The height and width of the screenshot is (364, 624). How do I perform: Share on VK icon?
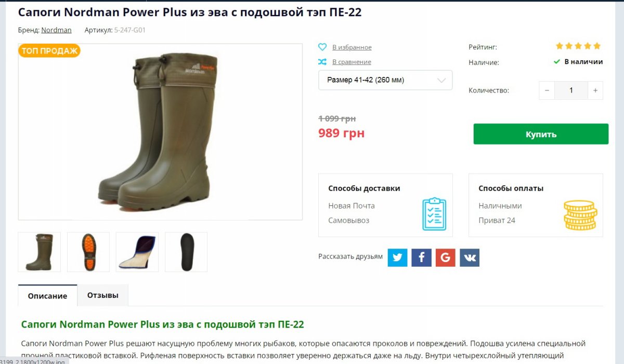tap(470, 257)
